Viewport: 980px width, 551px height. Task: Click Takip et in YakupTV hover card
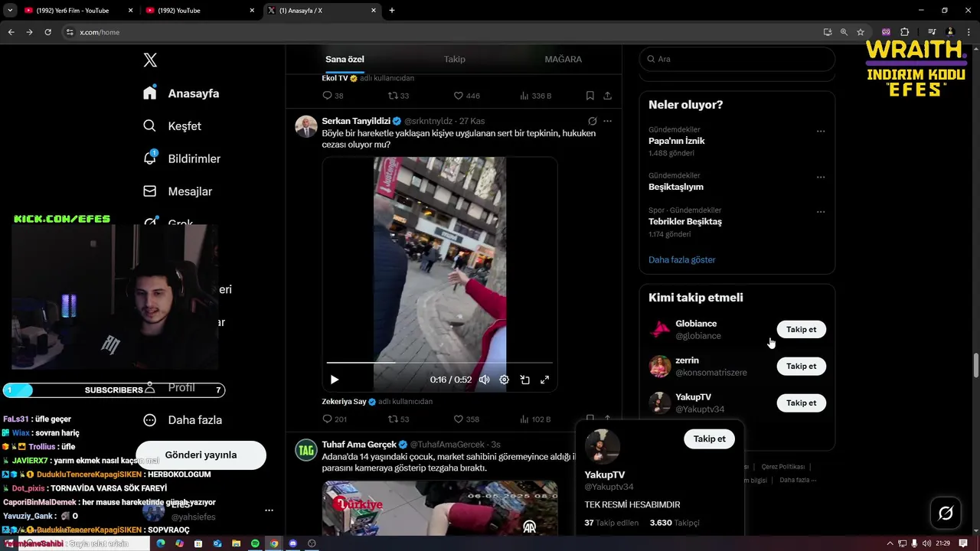click(709, 439)
